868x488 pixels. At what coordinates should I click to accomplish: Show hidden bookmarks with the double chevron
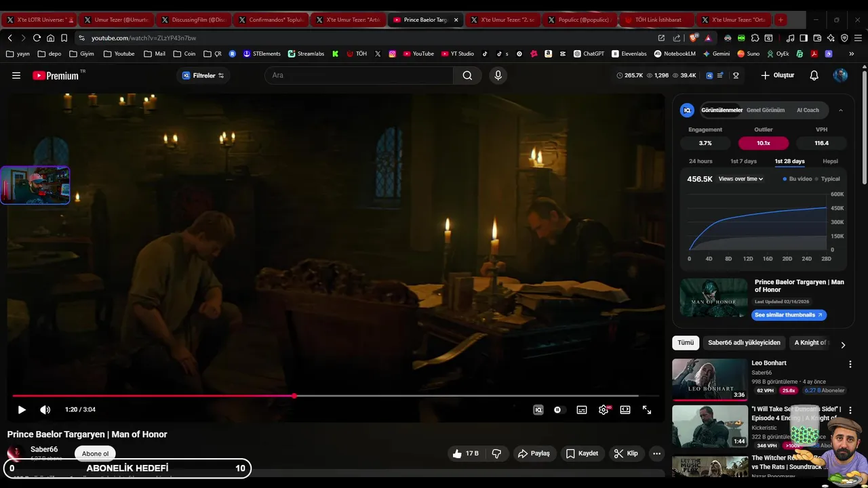pos(852,54)
